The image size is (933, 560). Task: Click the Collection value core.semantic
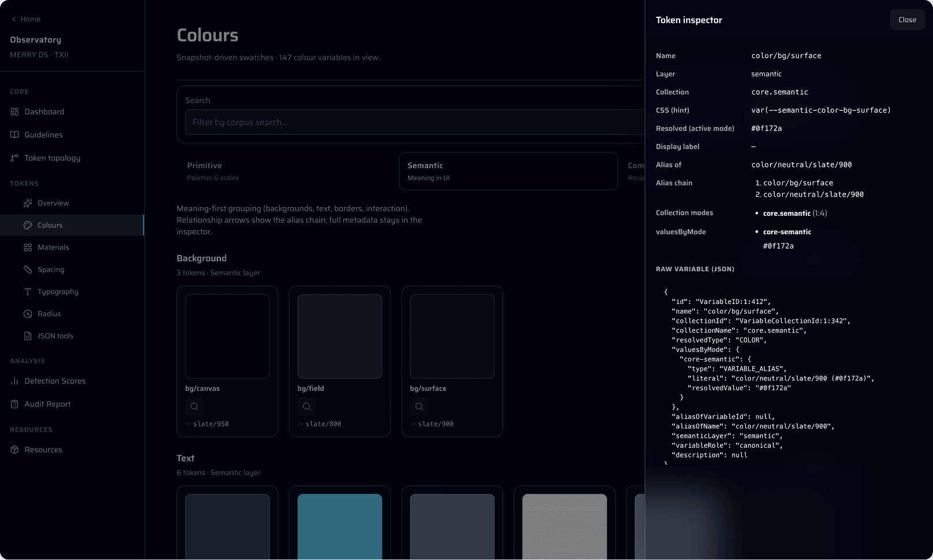[x=779, y=92]
